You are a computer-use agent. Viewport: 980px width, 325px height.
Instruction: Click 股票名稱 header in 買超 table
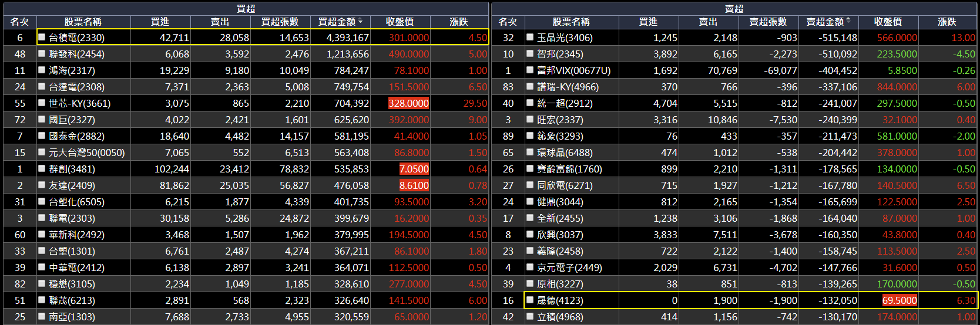pyautogui.click(x=83, y=22)
